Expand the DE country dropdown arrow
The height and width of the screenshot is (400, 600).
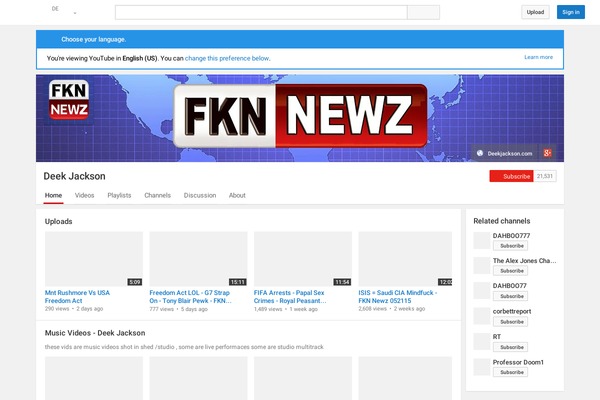coord(75,13)
